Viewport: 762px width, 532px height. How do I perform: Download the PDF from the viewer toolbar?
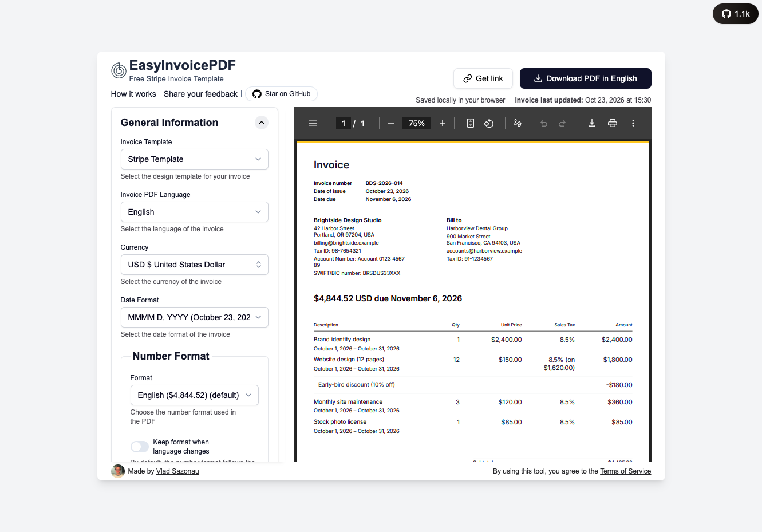click(592, 123)
